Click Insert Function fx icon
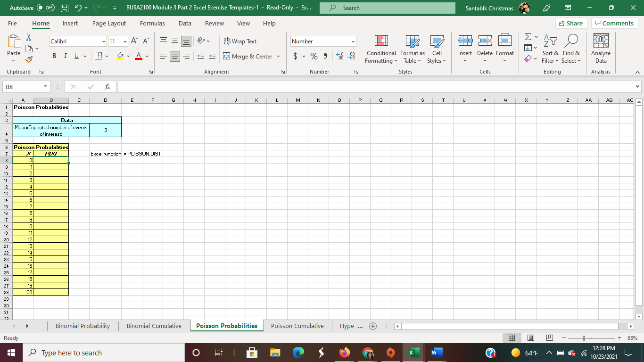Image resolution: width=644 pixels, height=362 pixels. 108,87
